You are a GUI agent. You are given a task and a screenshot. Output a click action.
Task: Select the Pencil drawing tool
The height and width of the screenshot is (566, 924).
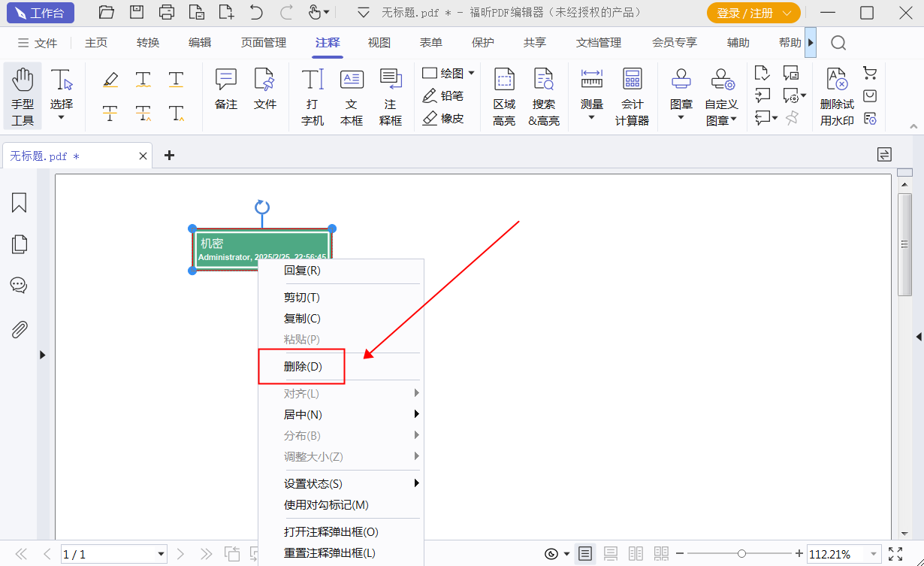point(443,95)
